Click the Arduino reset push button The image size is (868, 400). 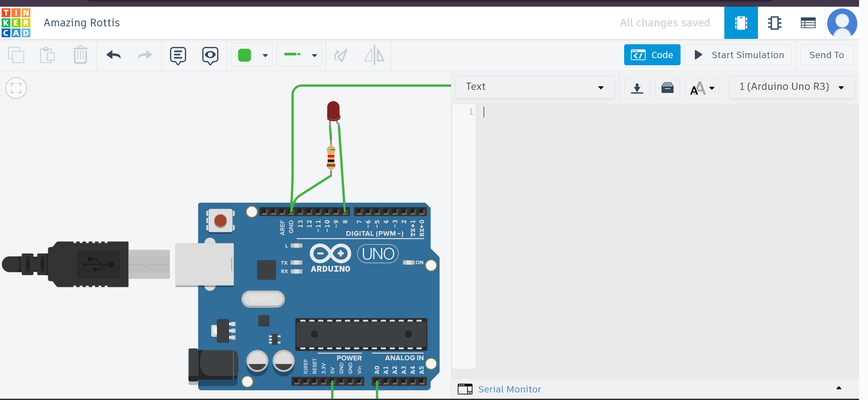[220, 221]
